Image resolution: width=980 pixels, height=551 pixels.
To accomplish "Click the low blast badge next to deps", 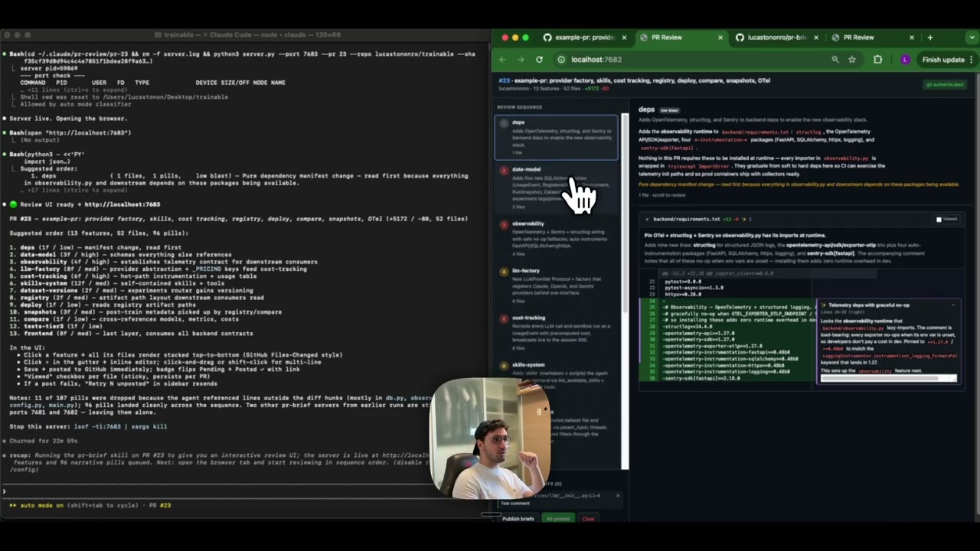I will tap(669, 110).
